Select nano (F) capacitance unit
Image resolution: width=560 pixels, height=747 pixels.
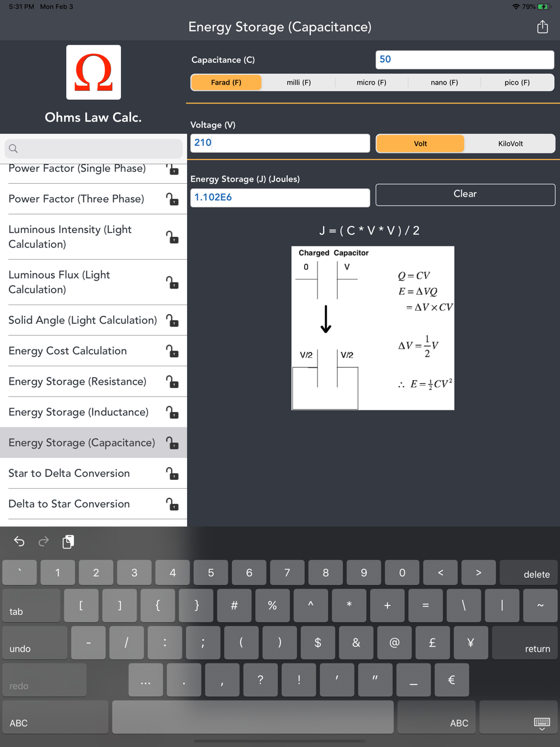point(444,82)
